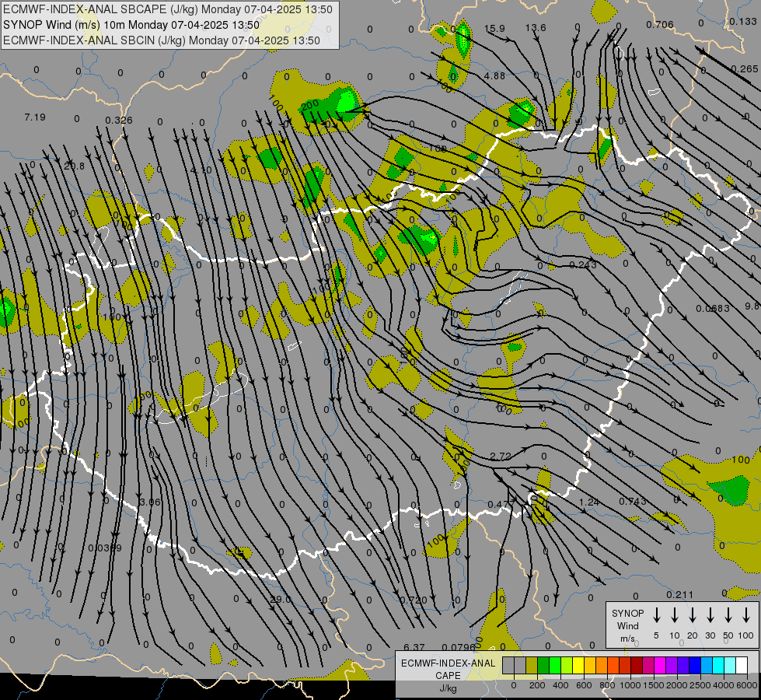The image size is (761, 700).
Task: Click the map value '3.06'
Action: pos(149,502)
